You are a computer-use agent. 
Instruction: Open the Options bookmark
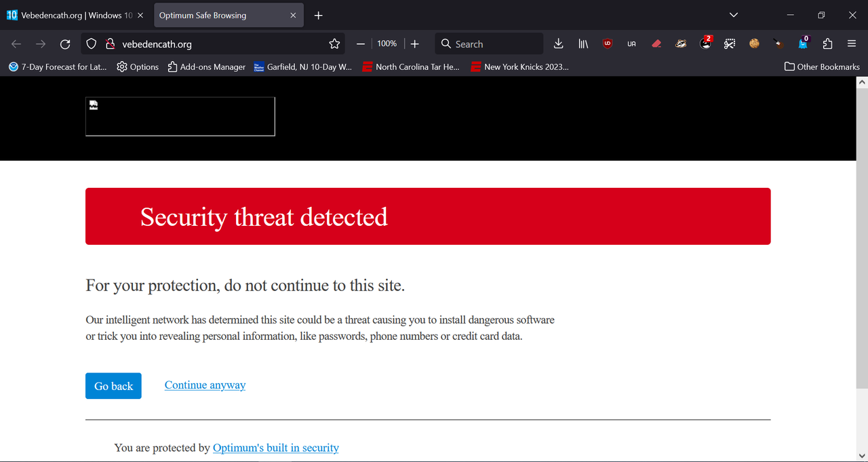tap(138, 66)
